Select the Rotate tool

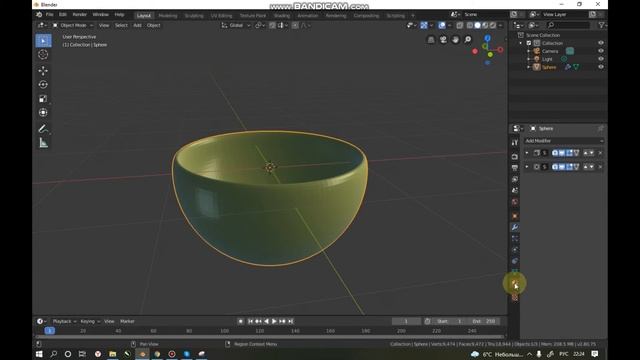43,84
